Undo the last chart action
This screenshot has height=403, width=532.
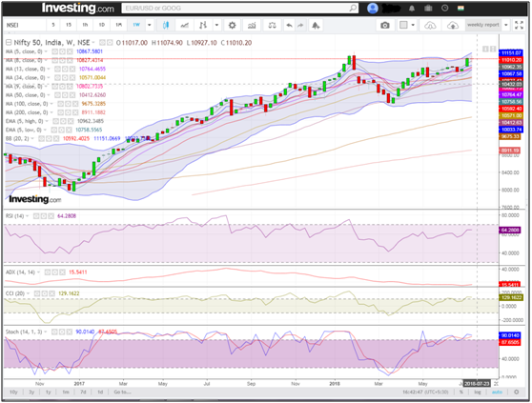289,25
